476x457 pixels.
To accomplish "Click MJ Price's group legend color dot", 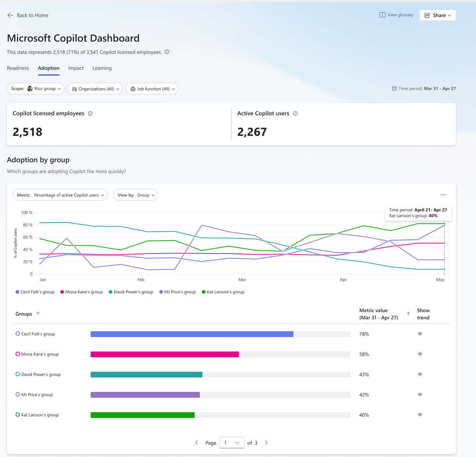I will 161,292.
